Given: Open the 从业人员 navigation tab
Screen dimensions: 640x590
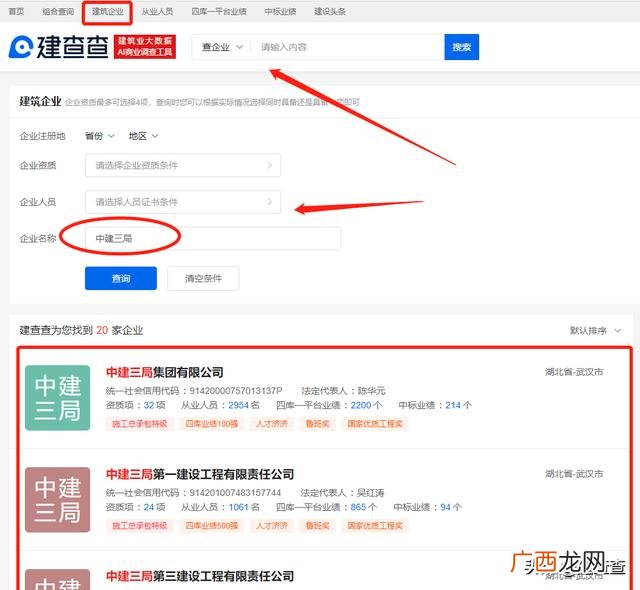Looking at the screenshot, I should point(157,11).
